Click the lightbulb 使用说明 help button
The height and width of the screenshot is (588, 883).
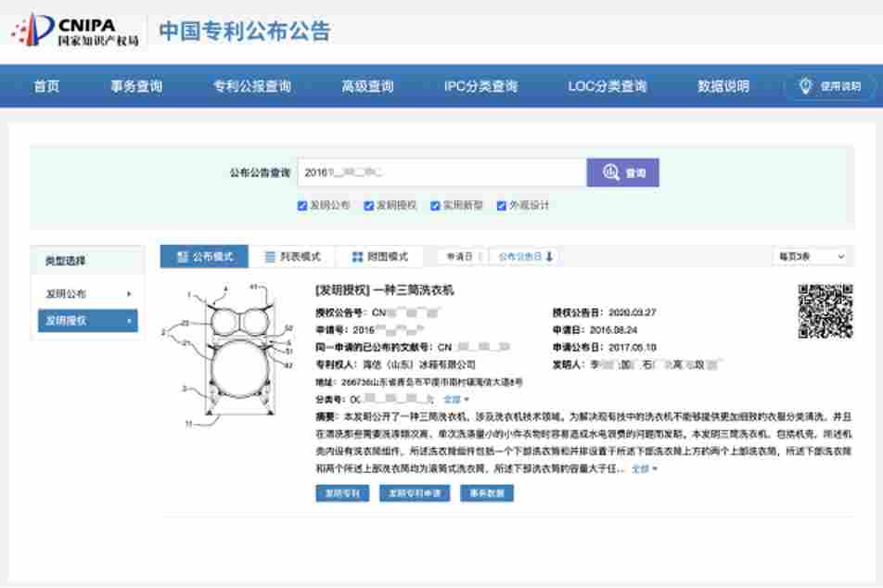pos(829,86)
